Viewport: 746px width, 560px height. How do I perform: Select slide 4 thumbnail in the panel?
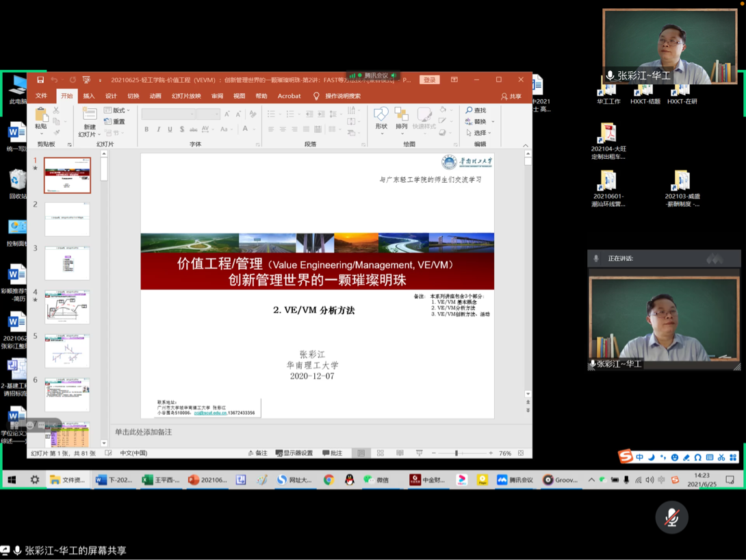click(x=67, y=307)
